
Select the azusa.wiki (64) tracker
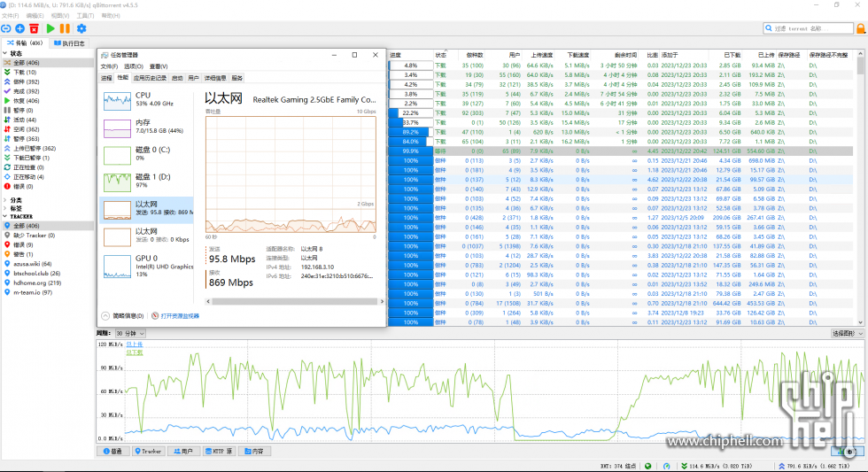(x=32, y=264)
